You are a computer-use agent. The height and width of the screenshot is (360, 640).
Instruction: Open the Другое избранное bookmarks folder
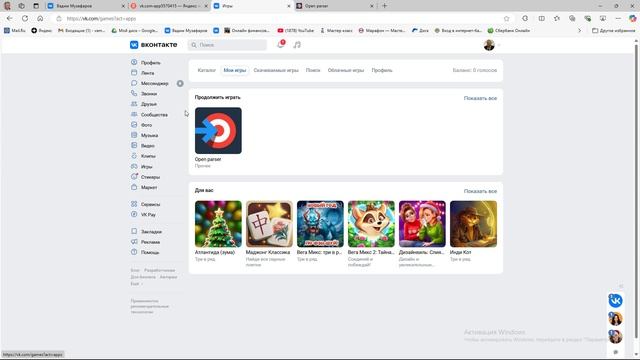click(x=613, y=31)
